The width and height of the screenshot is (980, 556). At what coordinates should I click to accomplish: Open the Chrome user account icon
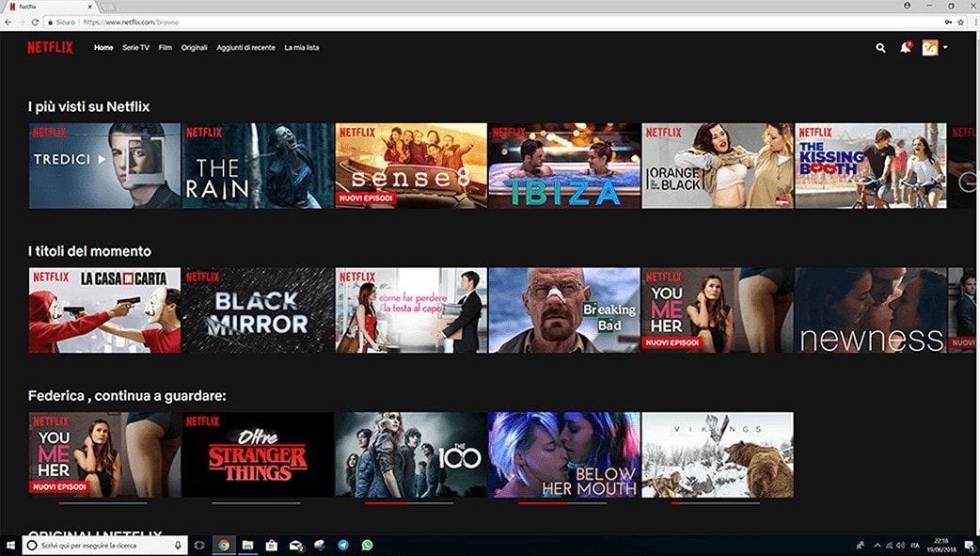[907, 6]
